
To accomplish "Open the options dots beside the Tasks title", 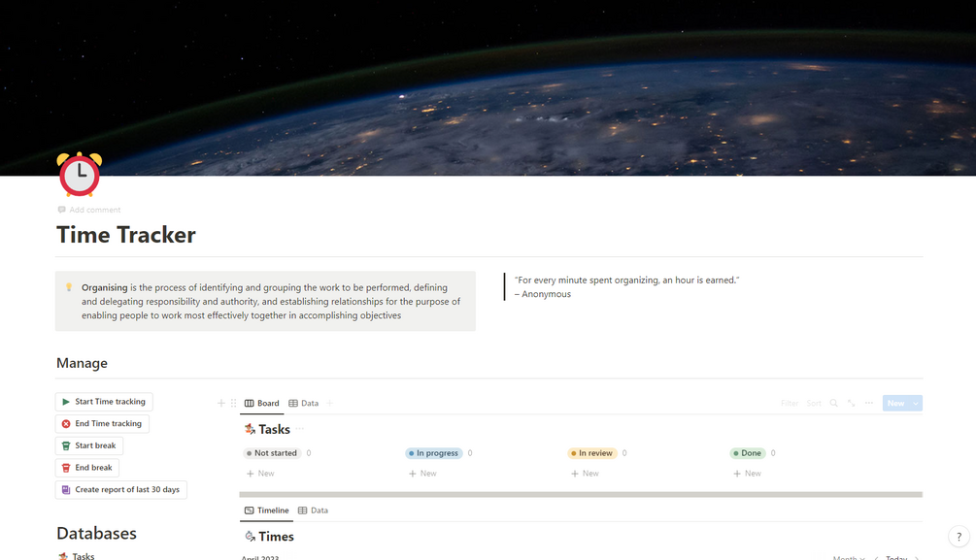I will point(300,429).
